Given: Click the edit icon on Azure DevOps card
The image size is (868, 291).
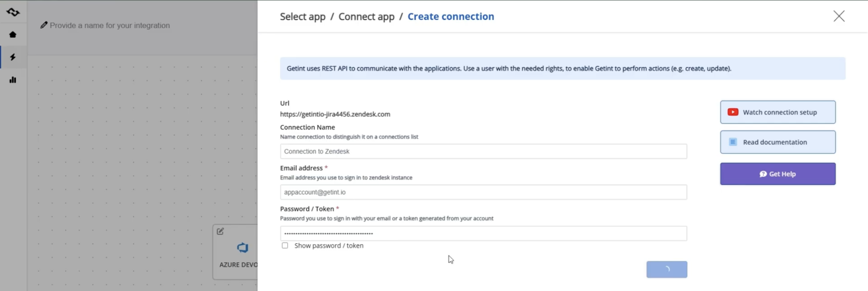Looking at the screenshot, I should [x=220, y=231].
